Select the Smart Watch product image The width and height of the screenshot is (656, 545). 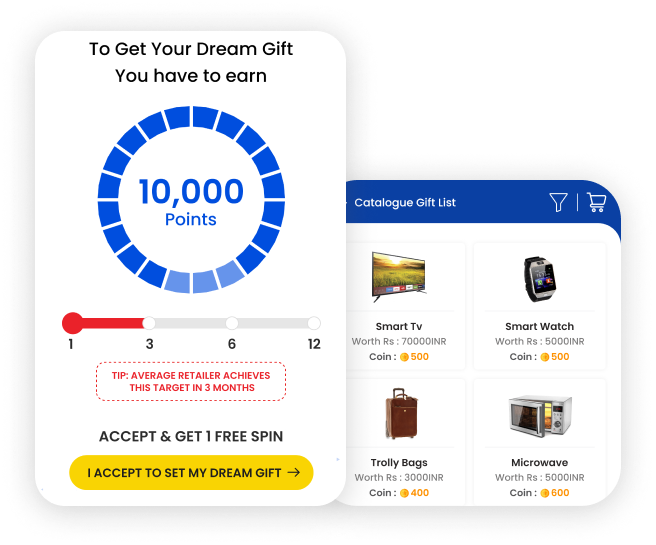pos(540,279)
